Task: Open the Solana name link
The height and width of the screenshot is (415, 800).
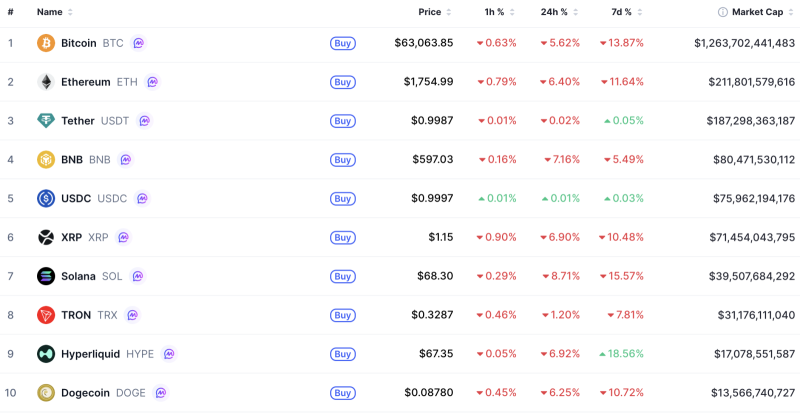Action: (x=78, y=276)
